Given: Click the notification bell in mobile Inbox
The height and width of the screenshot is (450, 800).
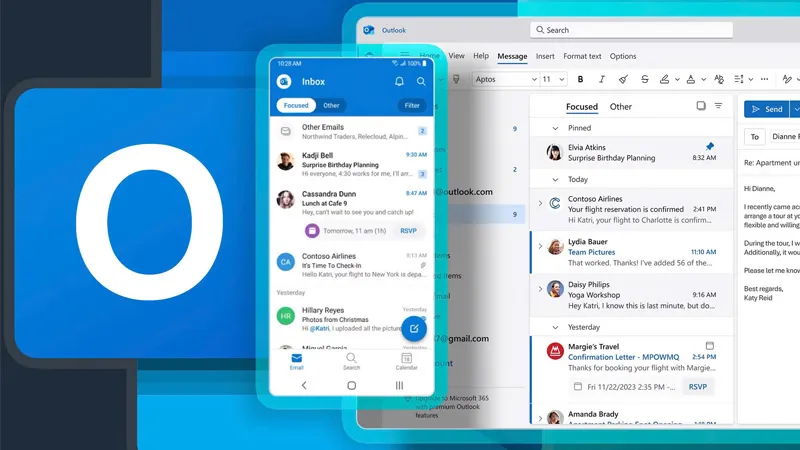Looking at the screenshot, I should pos(399,81).
